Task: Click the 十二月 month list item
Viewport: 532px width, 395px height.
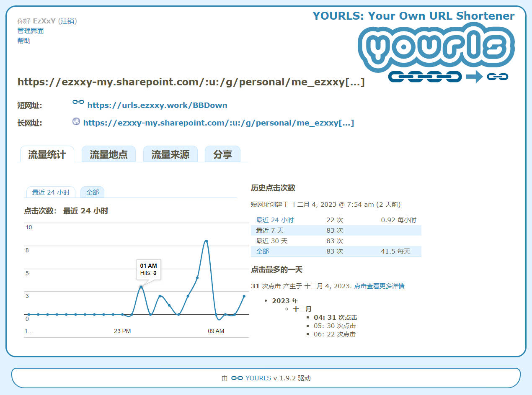Action: point(302,309)
